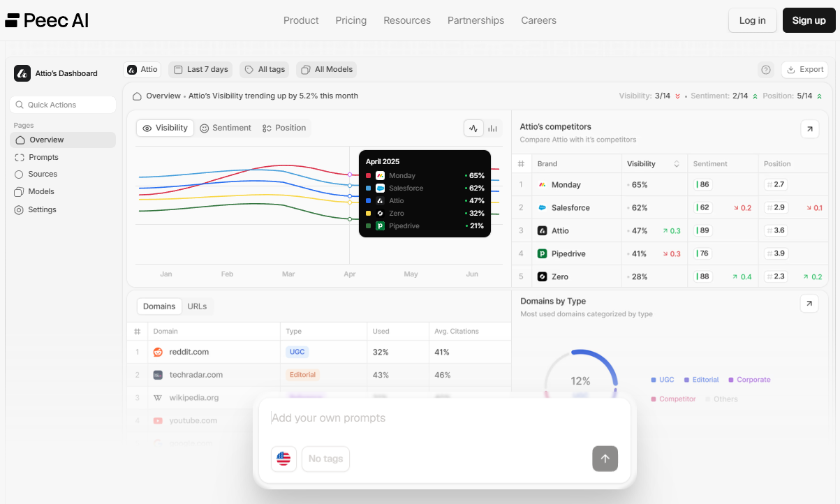The width and height of the screenshot is (840, 504).
Task: Click the Sign up button
Action: tap(809, 20)
